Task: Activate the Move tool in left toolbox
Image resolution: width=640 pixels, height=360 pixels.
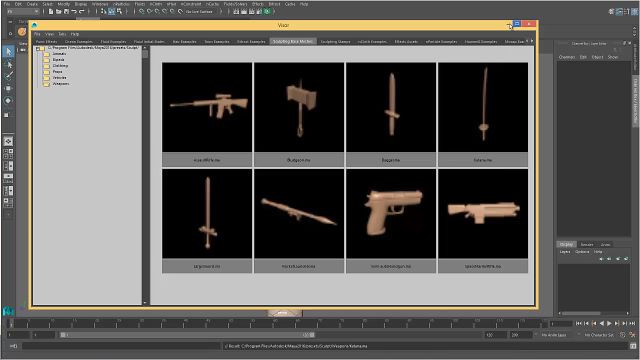Action: click(8, 88)
